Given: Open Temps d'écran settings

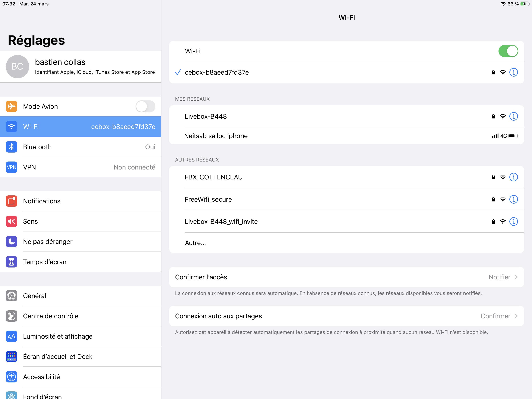Looking at the screenshot, I should (45, 262).
